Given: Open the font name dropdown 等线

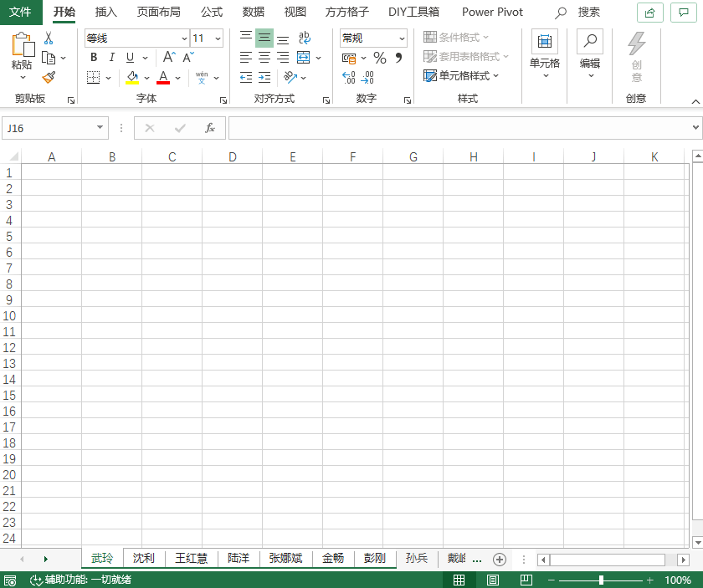Looking at the screenshot, I should click(x=184, y=38).
